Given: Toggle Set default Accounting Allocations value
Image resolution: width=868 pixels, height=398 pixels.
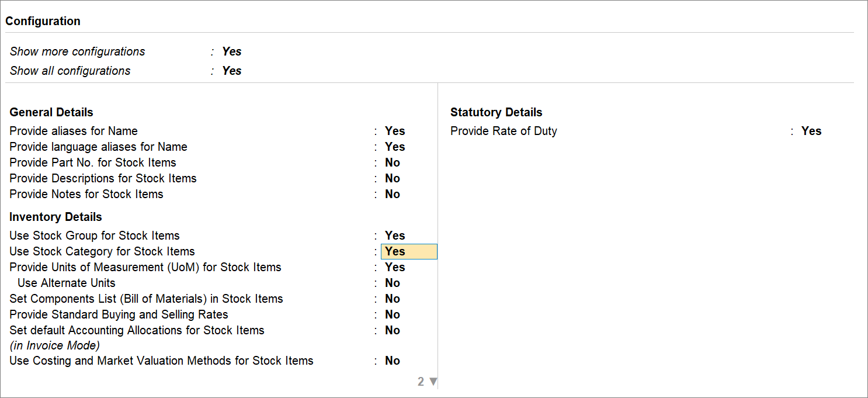Looking at the screenshot, I should [x=393, y=330].
